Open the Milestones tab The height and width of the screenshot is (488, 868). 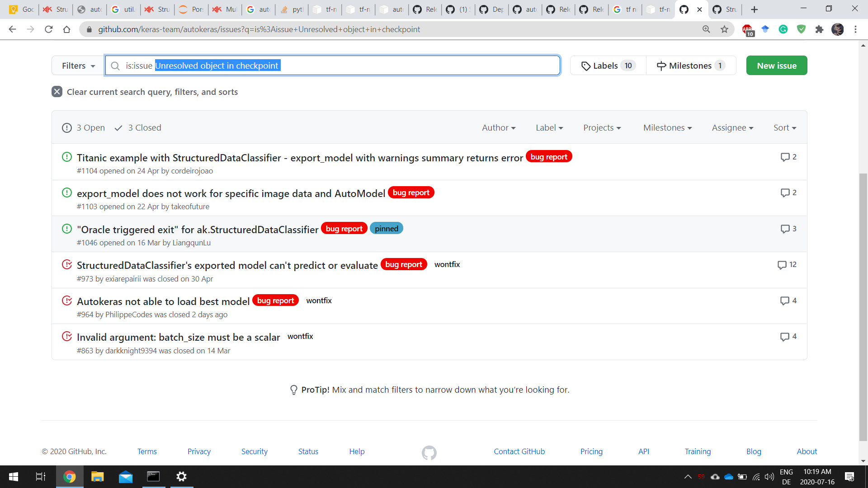tap(690, 66)
